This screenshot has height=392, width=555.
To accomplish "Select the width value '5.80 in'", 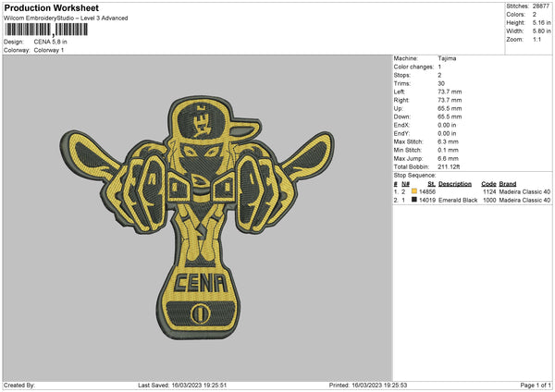I will point(541,31).
